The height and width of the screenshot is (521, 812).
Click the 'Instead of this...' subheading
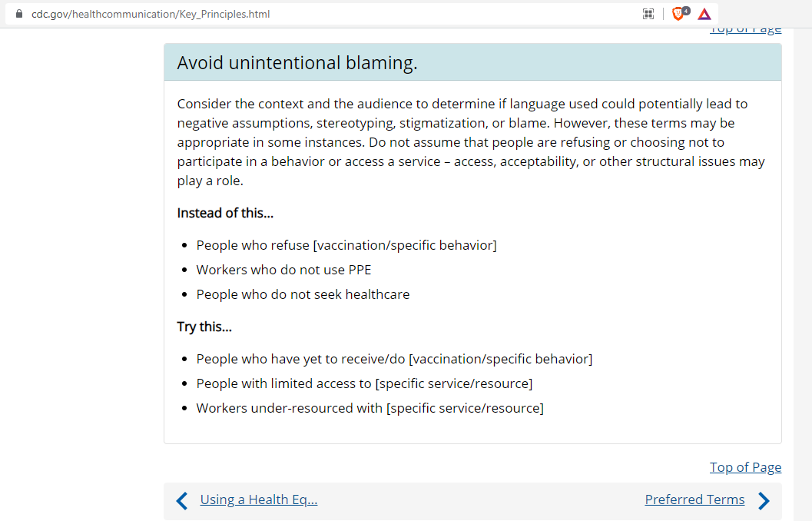(225, 213)
